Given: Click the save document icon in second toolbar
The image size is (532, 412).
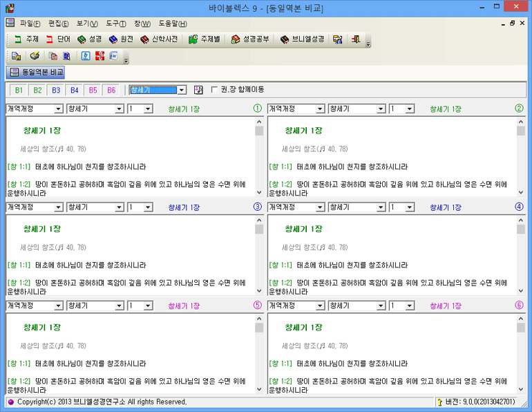Looking at the screenshot, I should (16, 56).
